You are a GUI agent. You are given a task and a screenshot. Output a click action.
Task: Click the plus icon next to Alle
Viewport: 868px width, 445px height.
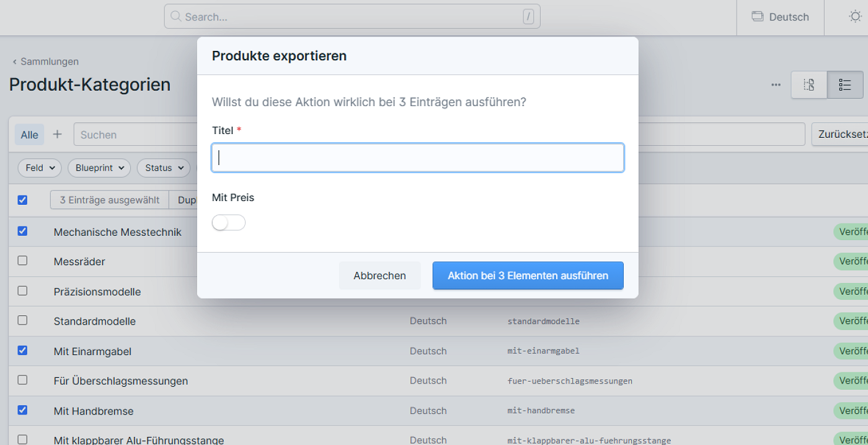point(58,134)
